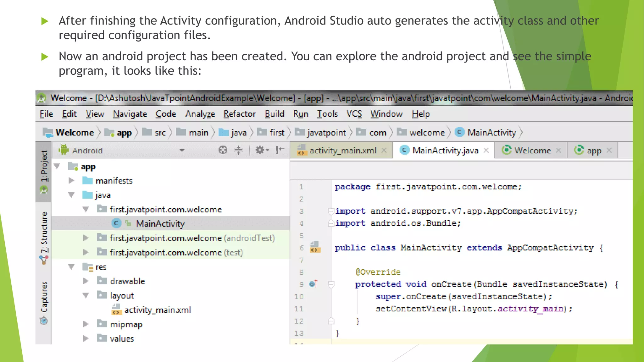Image resolution: width=644 pixels, height=362 pixels.
Task: Collapse the res folder
Action: 71,267
